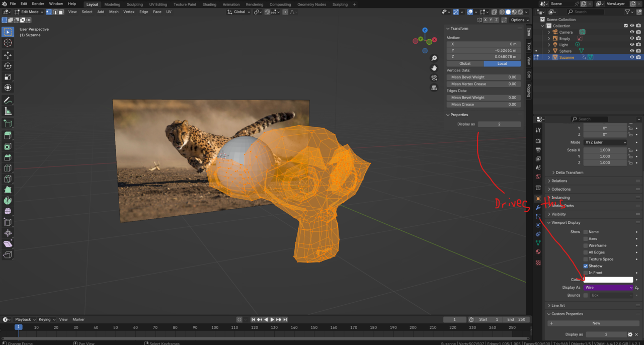Uncheck the Shadow checkbox
This screenshot has height=345, width=644.
pos(586,266)
